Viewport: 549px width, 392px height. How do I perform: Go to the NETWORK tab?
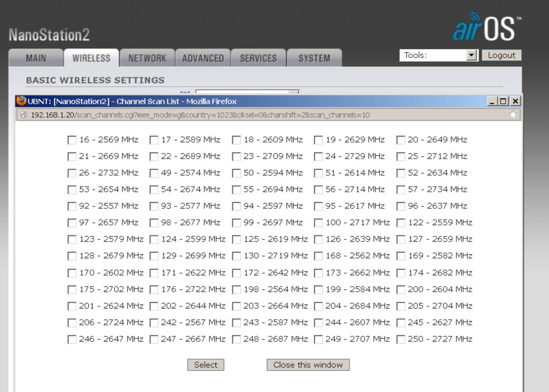pos(147,58)
